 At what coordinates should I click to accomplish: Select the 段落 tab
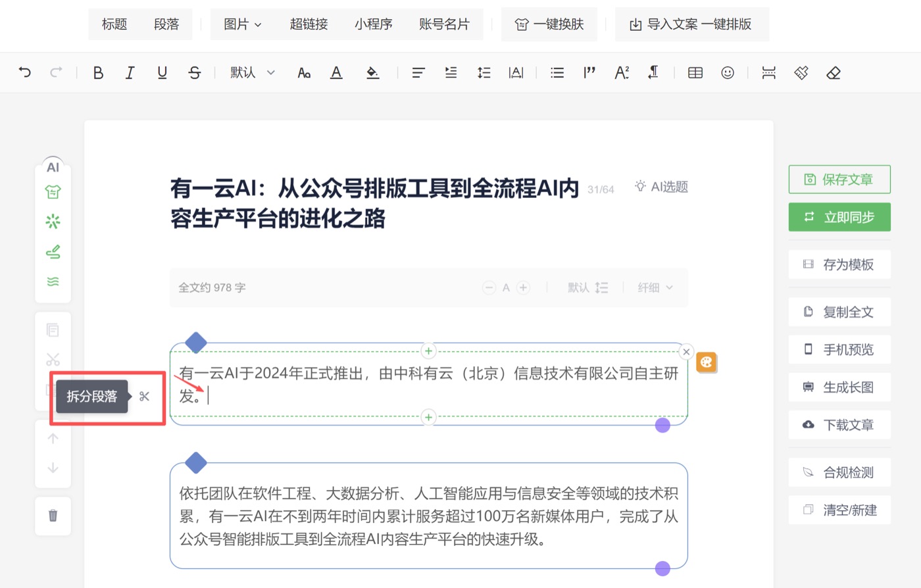point(166,24)
